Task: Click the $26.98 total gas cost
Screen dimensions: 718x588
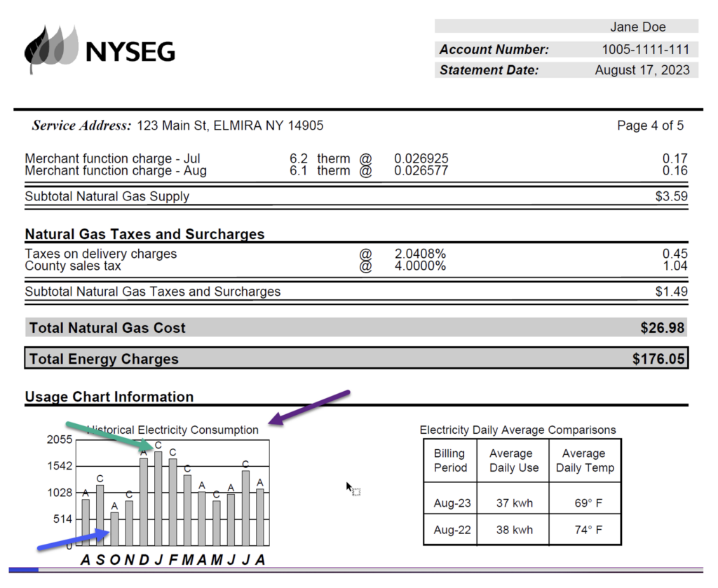Action: [662, 327]
